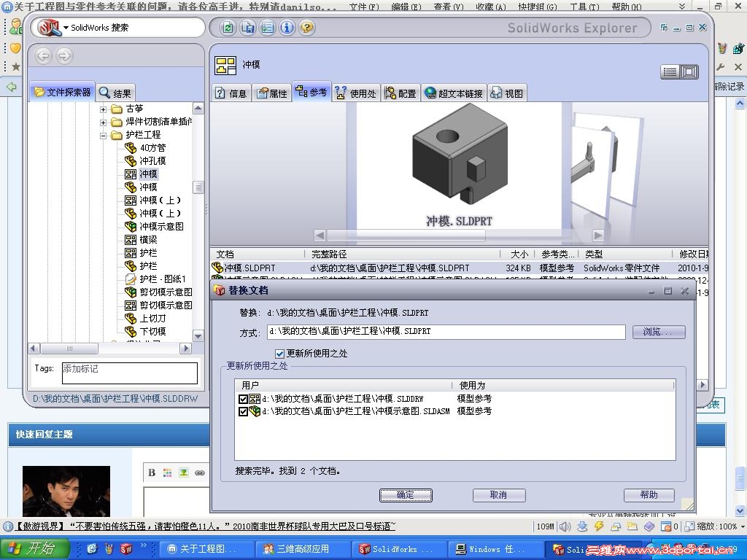The width and height of the screenshot is (747, 560).
Task: Click the Tags 添加标记 input field
Action: [x=130, y=373]
